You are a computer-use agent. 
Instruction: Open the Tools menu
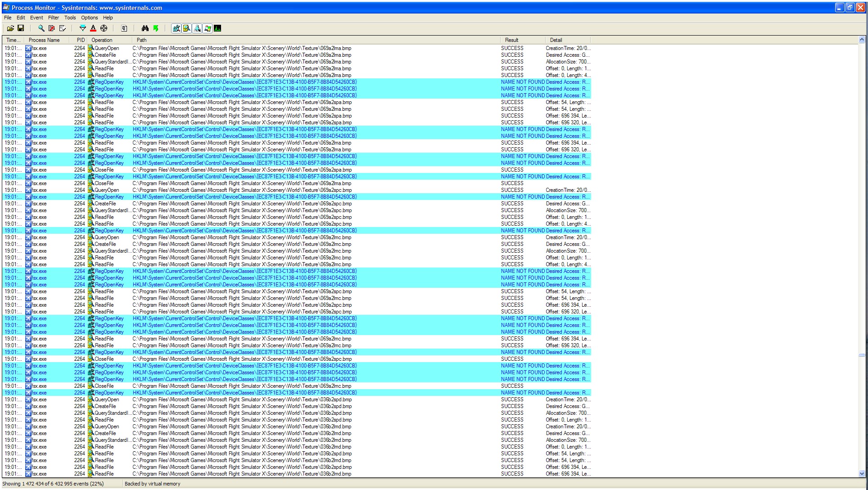click(x=70, y=18)
